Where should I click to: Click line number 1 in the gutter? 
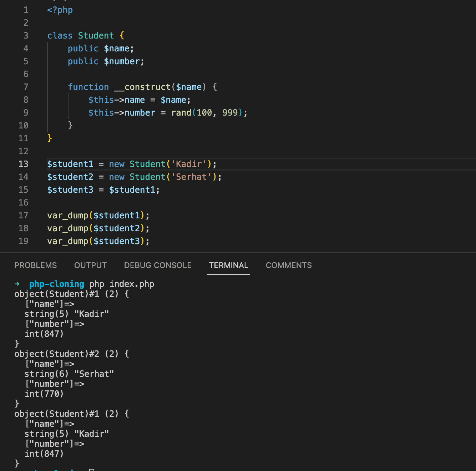(x=26, y=10)
